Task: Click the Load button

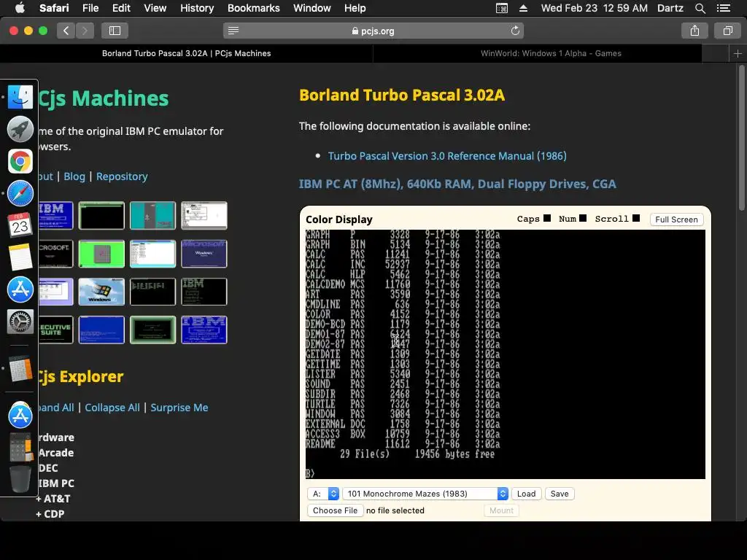Action: pos(527,494)
